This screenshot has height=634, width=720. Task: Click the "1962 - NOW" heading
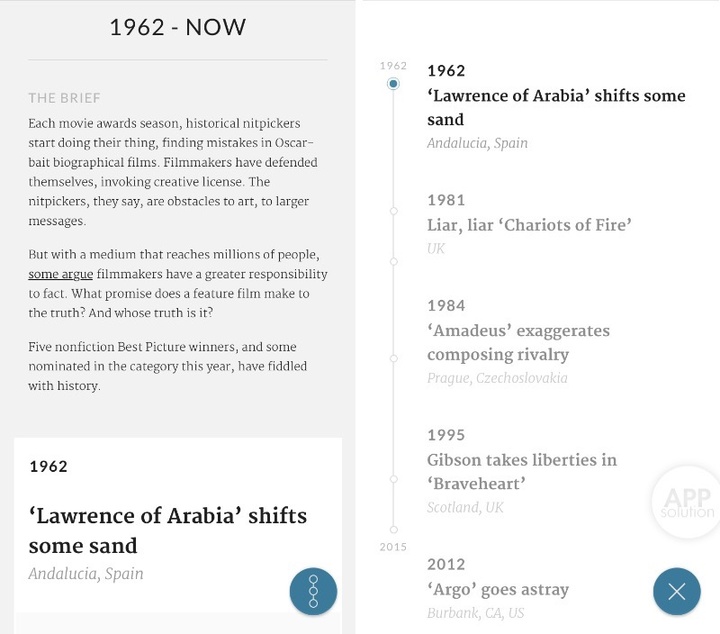[x=177, y=28]
